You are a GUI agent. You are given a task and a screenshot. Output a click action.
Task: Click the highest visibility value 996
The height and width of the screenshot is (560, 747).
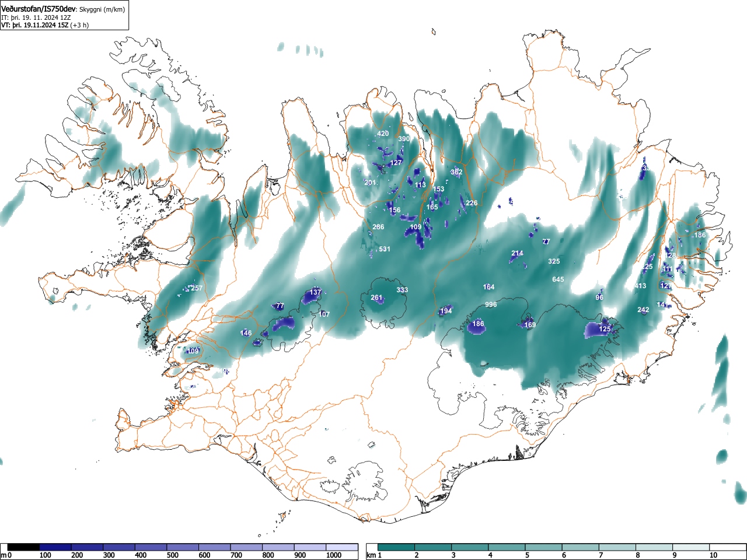(491, 304)
